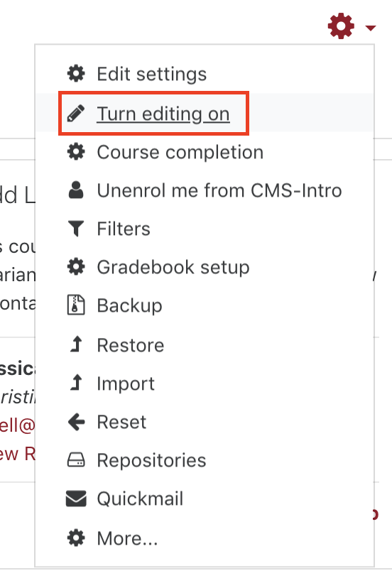Viewport: 392px width, 588px height.
Task: Open Gradebook setup
Action: coord(173,267)
